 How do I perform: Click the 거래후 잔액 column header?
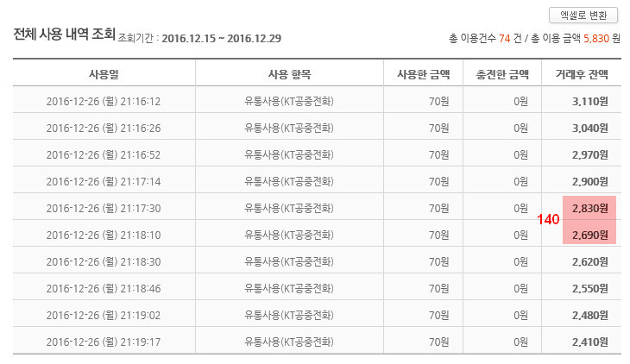[x=582, y=73]
